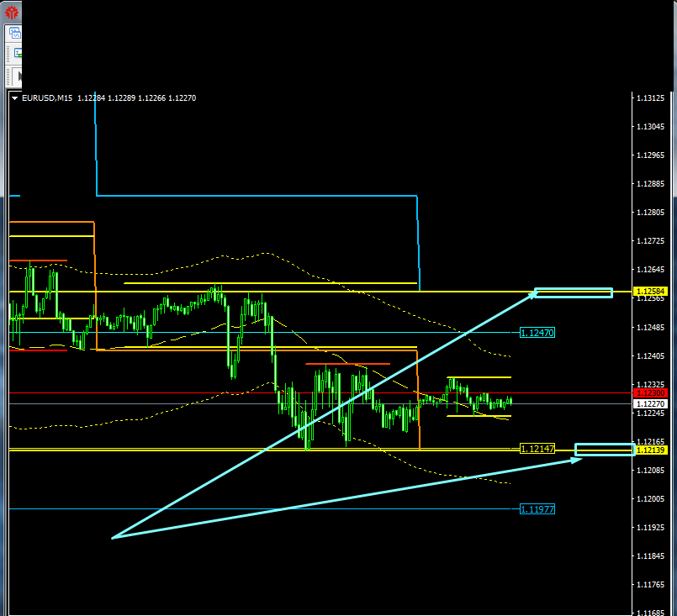Click the red gear application icon
The width and height of the screenshot is (677, 616).
point(12,12)
